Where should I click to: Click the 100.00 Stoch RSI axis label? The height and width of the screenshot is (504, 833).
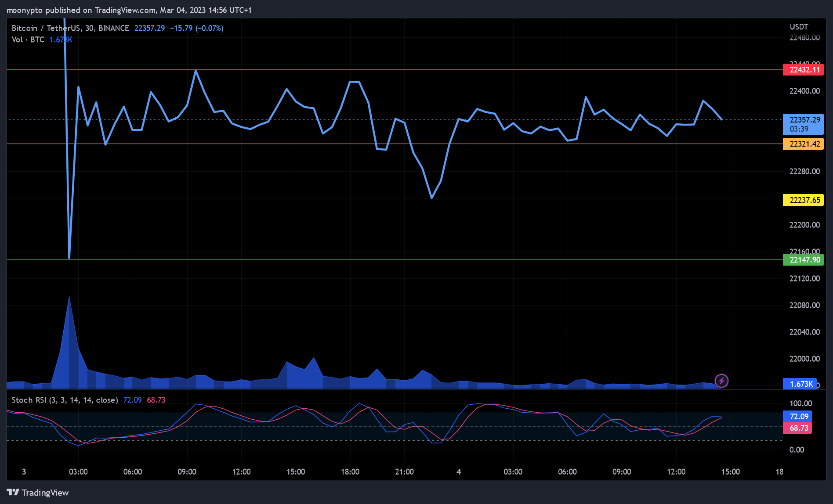(x=800, y=403)
